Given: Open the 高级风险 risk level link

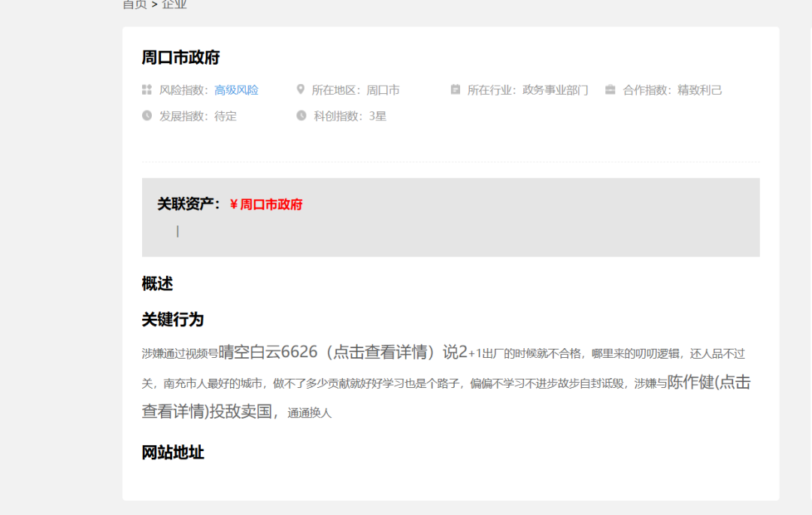Looking at the screenshot, I should 236,90.
